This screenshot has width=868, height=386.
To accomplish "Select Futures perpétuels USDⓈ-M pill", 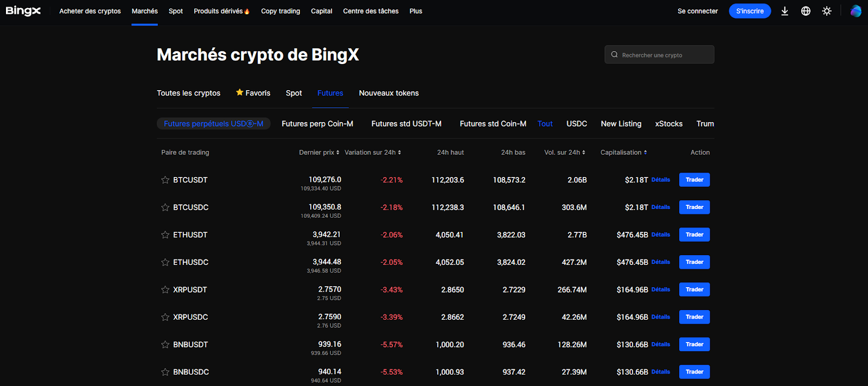I will 214,124.
